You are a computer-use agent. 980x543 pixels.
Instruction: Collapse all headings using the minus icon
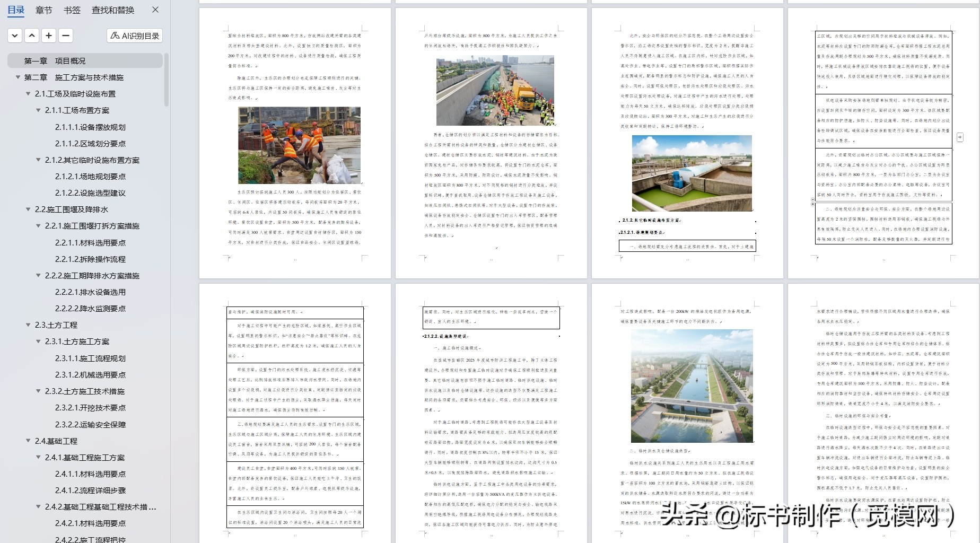coord(66,36)
